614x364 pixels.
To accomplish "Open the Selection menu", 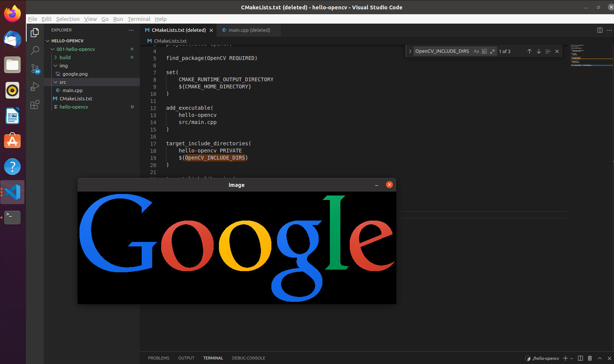I will click(x=68, y=19).
